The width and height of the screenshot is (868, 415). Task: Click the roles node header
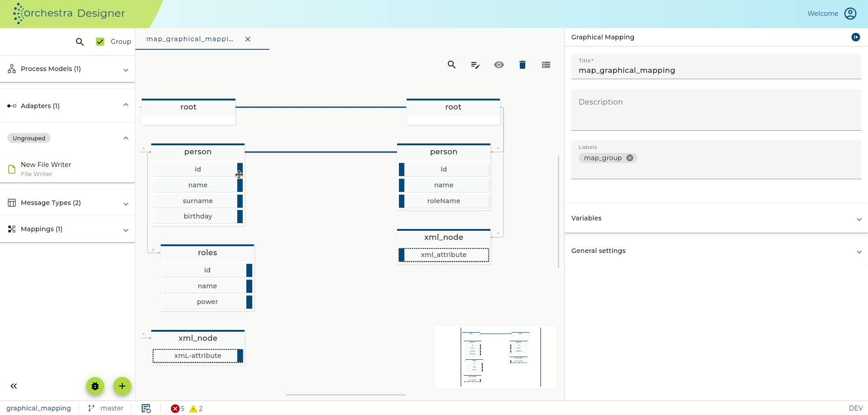coord(207,253)
